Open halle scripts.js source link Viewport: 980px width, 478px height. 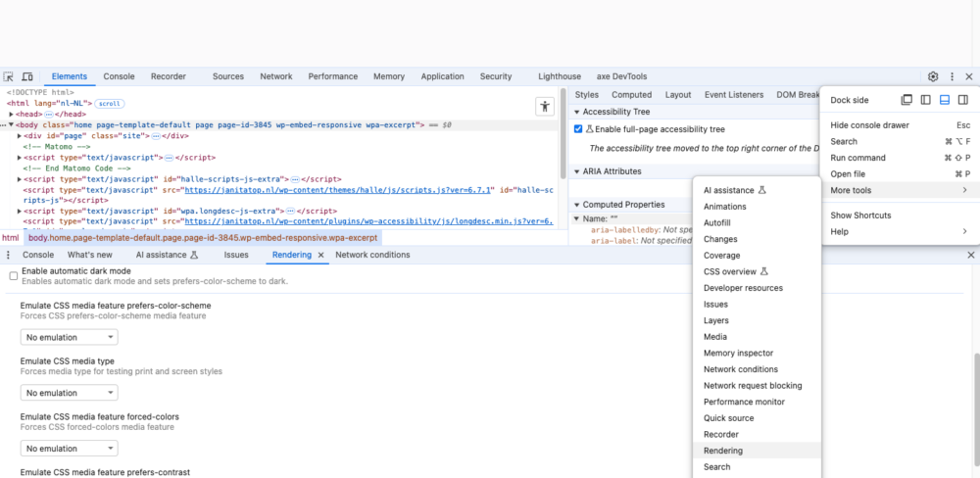pyautogui.click(x=338, y=190)
